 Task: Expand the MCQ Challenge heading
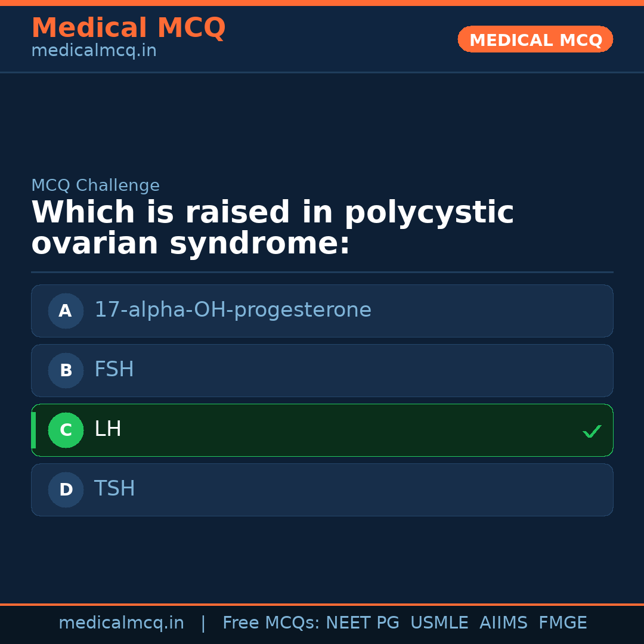(95, 185)
